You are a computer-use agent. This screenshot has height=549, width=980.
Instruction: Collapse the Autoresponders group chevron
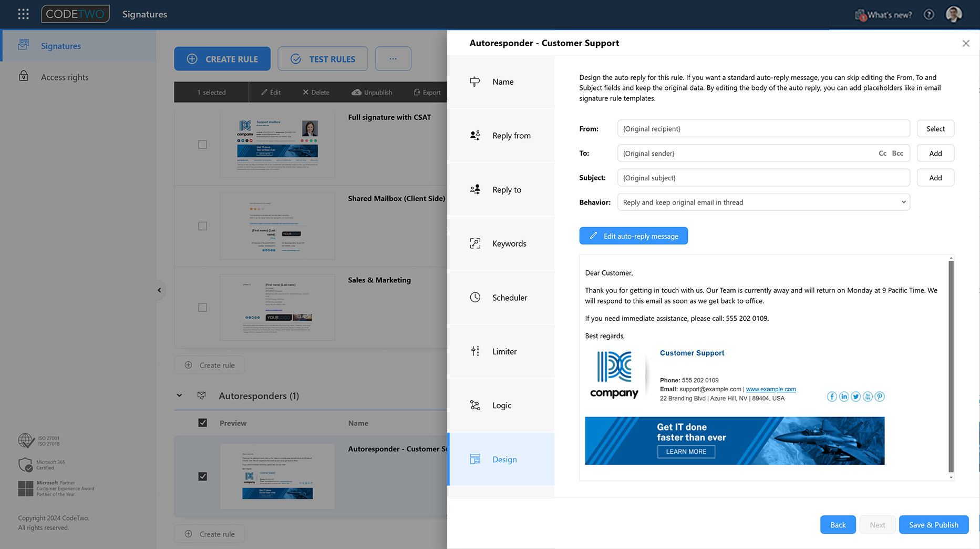click(x=179, y=395)
